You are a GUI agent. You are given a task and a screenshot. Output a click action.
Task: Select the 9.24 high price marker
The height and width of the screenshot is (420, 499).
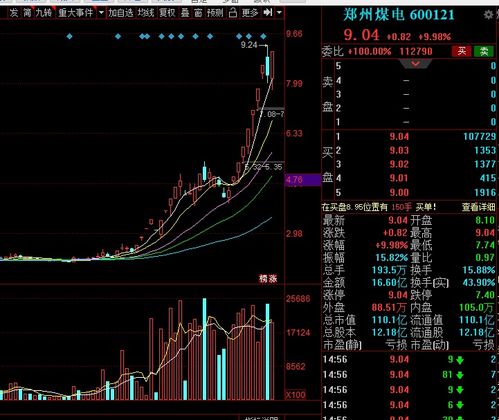tap(249, 45)
